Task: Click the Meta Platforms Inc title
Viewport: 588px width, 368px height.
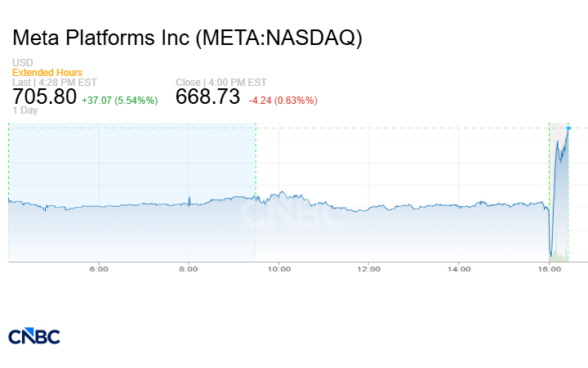Action: (188, 38)
